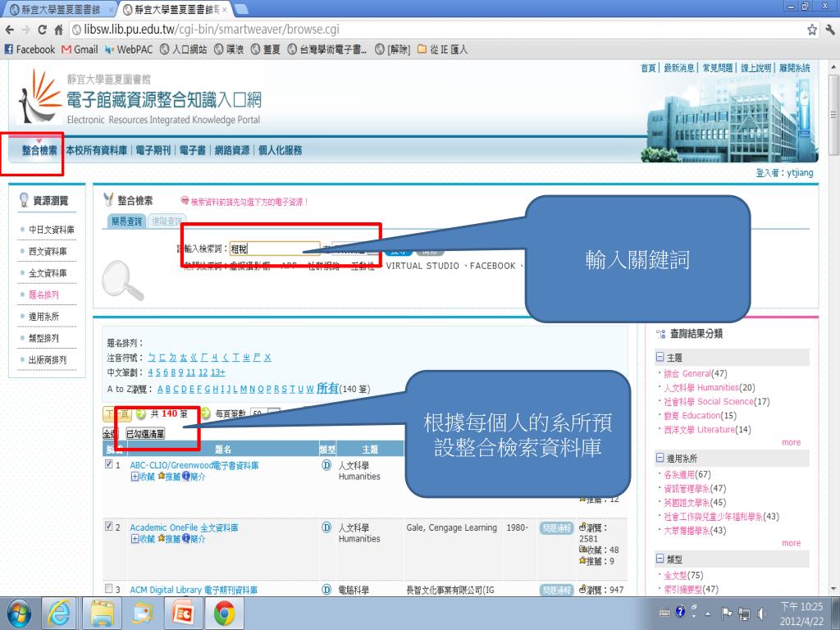Open the Facebook bookmark
The image size is (840, 630).
(x=30, y=49)
